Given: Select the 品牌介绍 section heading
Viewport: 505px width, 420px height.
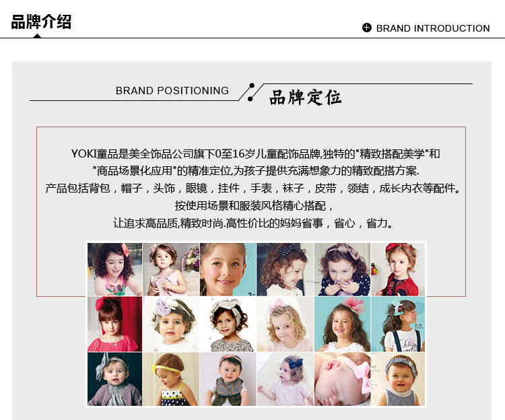Looking at the screenshot, I should 41,22.
